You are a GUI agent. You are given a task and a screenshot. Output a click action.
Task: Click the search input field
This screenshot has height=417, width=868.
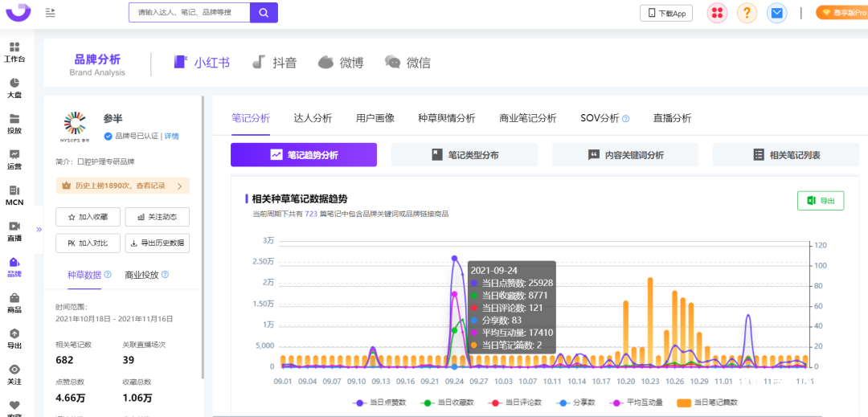pyautogui.click(x=189, y=12)
